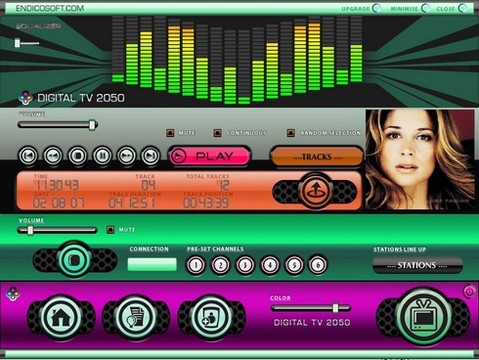Enable the CONTINUOUS checkbox
Image resolution: width=479 pixels, height=360 pixels.
[217, 133]
